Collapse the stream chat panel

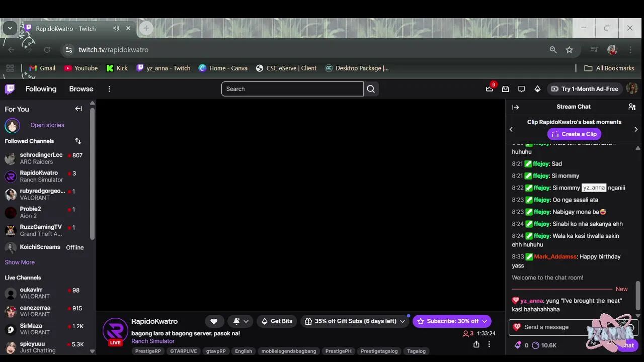click(x=516, y=107)
